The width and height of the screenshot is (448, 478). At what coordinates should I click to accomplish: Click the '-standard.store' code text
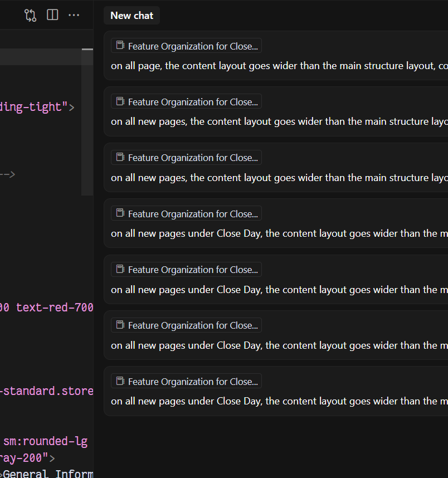coord(47,391)
